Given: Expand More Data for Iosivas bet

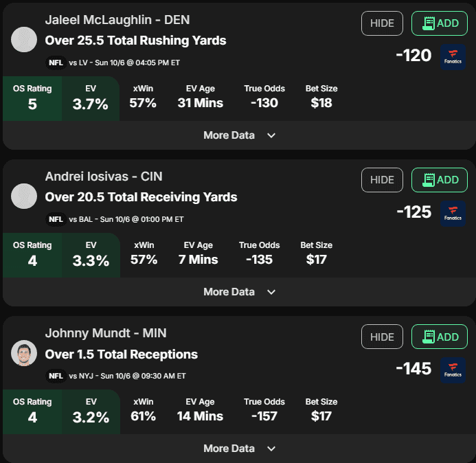Looking at the screenshot, I should [238, 292].
